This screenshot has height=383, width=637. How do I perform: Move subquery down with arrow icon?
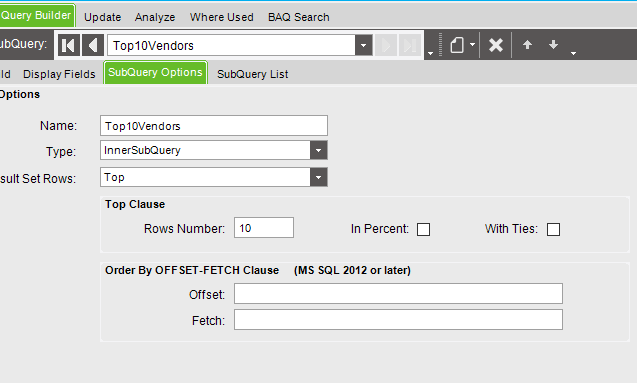tap(553, 44)
